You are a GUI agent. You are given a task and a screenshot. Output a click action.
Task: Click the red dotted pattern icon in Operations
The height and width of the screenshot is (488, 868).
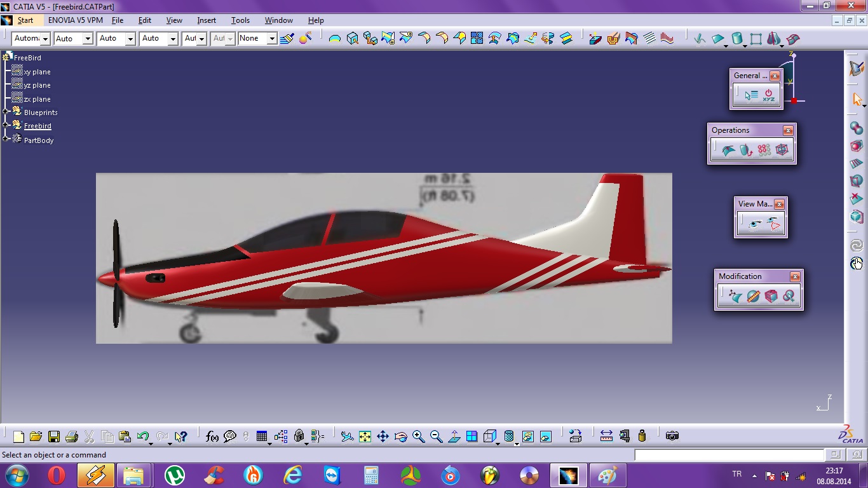tap(764, 151)
